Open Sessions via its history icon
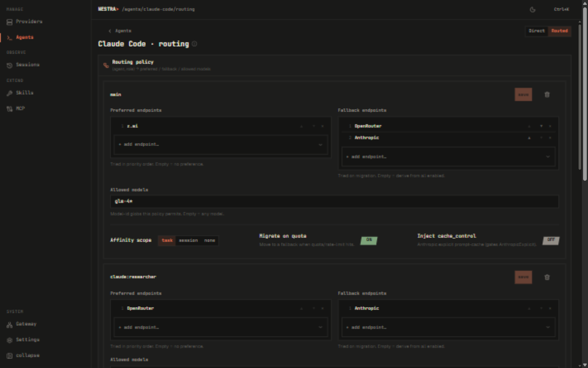The height and width of the screenshot is (368, 588). pyautogui.click(x=9, y=65)
